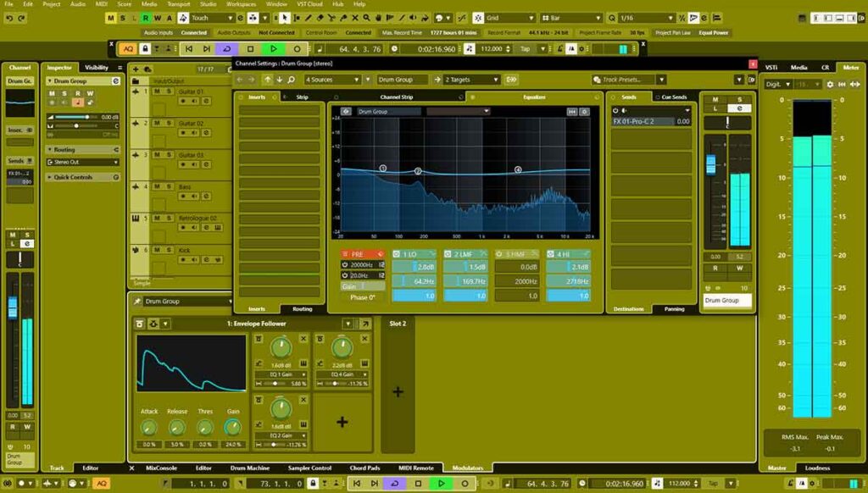Screen dimensions: 868x493
Task: Solo the Bass track in track list
Action: pos(169,186)
